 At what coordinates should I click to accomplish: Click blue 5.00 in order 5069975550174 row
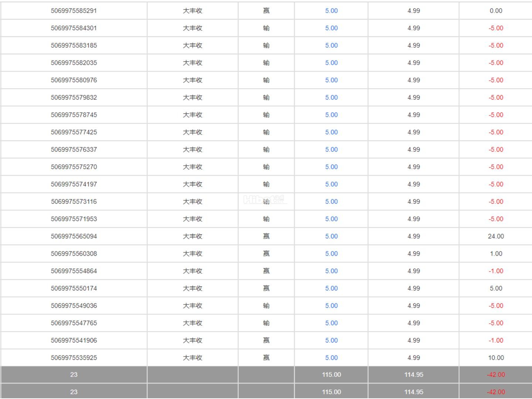point(331,288)
